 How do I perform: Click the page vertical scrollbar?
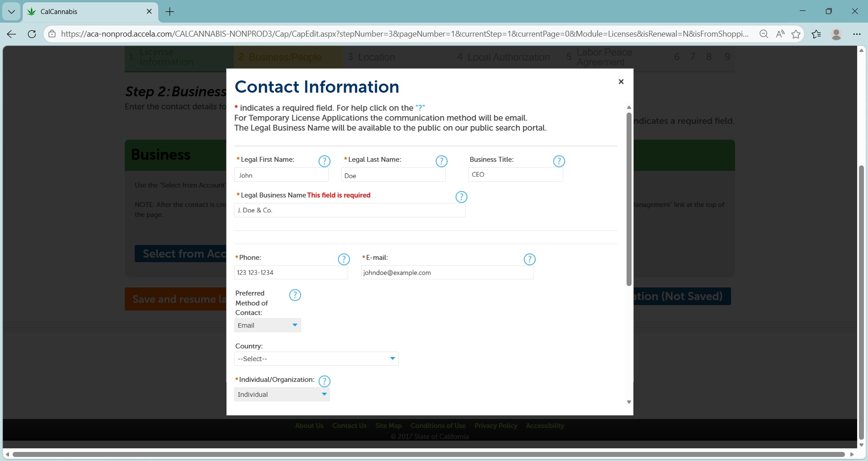click(x=861, y=303)
